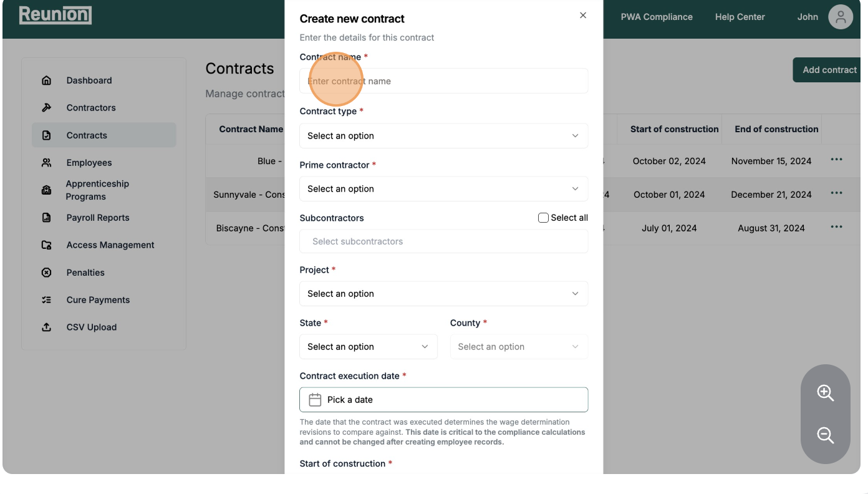Click the Penalties circle-x icon
The width and height of the screenshot is (868, 494).
point(46,273)
